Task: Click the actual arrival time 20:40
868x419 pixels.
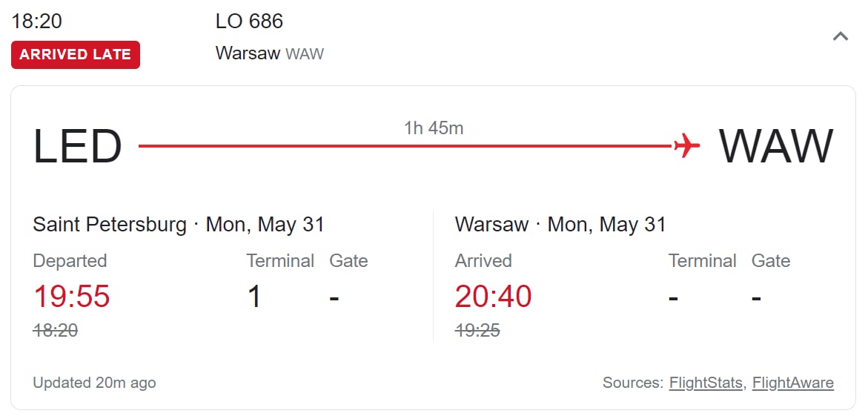Action: point(493,297)
